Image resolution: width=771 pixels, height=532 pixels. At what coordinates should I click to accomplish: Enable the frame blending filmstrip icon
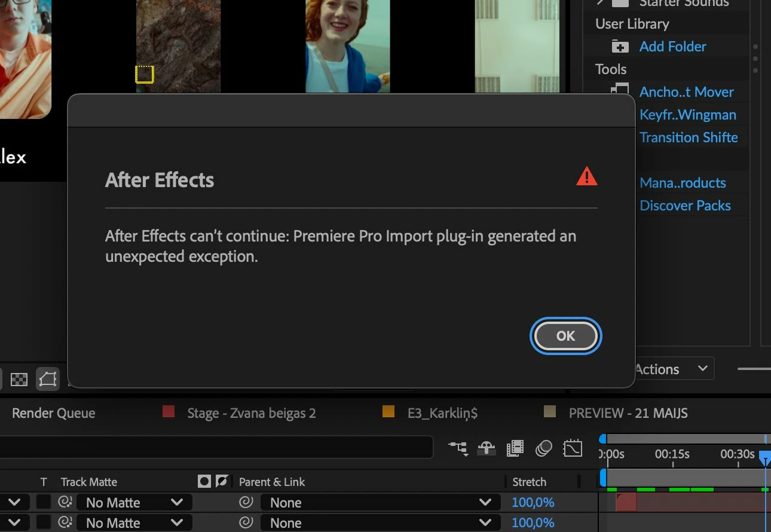[515, 448]
